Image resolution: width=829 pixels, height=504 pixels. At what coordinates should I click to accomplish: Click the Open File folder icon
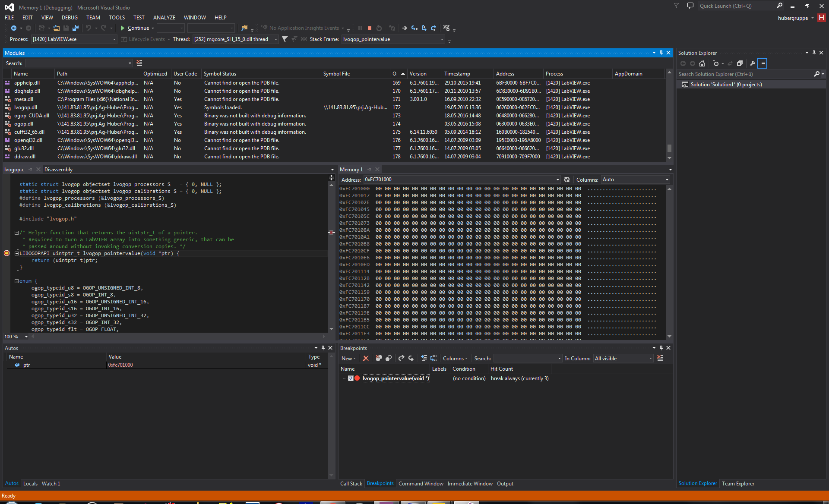[x=57, y=28]
